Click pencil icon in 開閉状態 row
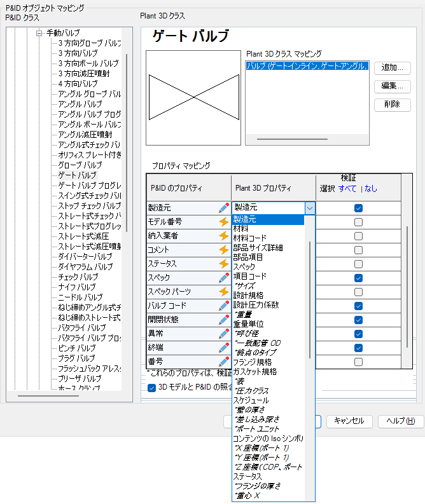This screenshot has width=425, height=504. tap(224, 320)
